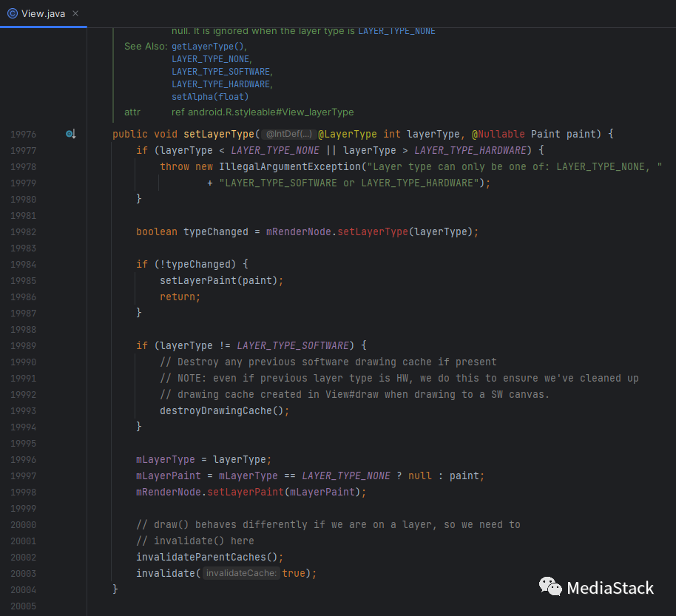Open the LAYER_TYPE_HARDWARE See Also link
Screen dimensions: 676x616
point(221,84)
